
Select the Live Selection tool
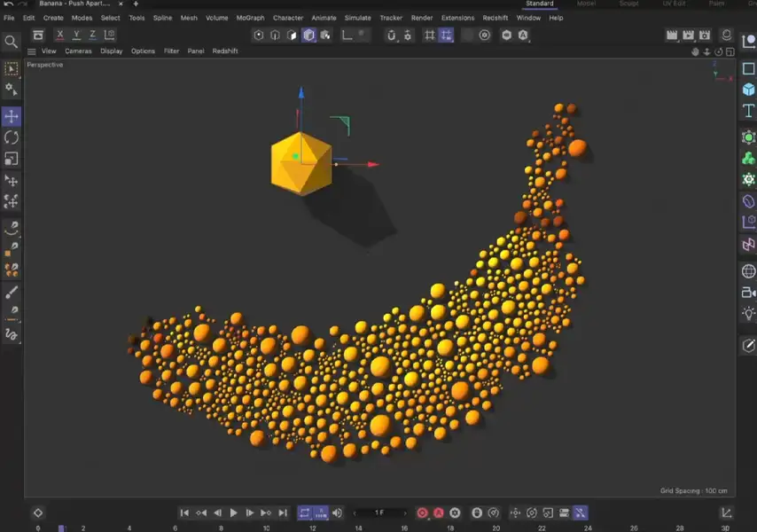coord(12,67)
